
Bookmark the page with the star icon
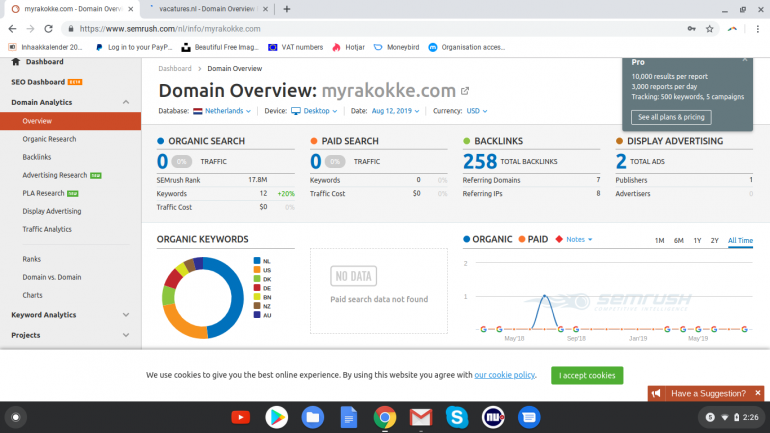(710, 29)
